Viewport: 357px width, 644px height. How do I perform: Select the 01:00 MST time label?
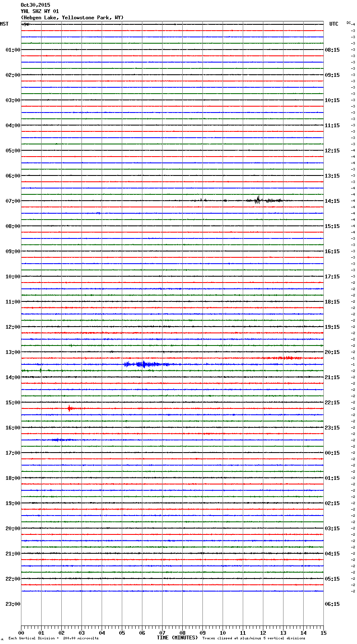click(13, 50)
